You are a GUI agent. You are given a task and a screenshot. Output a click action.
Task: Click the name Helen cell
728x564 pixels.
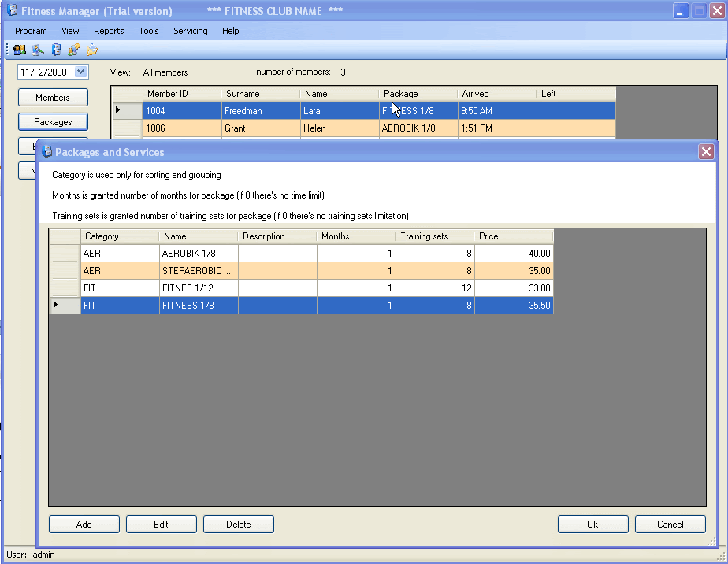[340, 128]
